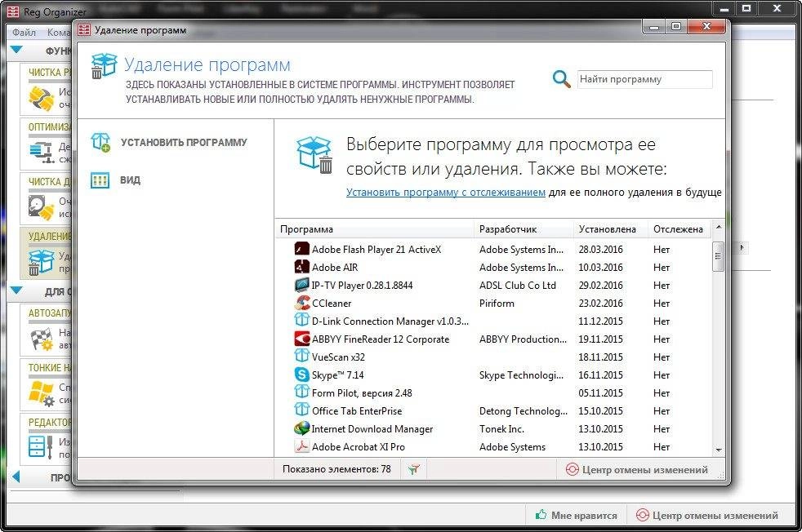
Task: Click the install program box icon
Action: click(x=100, y=143)
